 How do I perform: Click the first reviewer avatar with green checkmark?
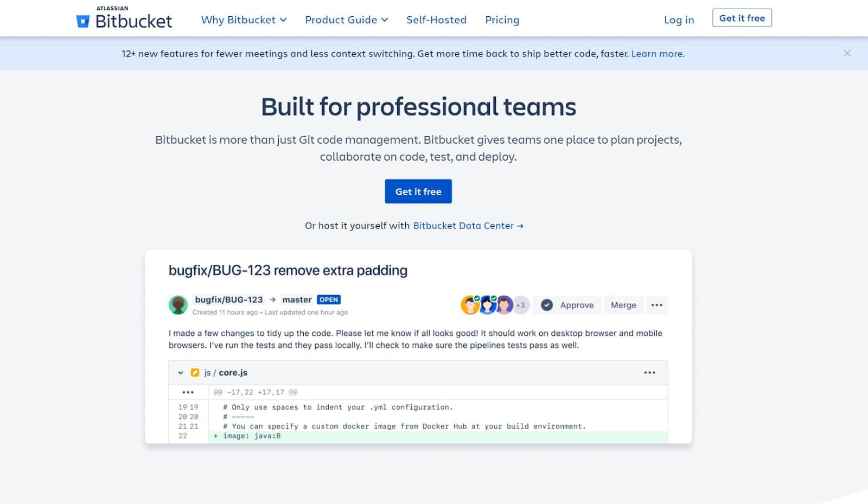pyautogui.click(x=470, y=305)
